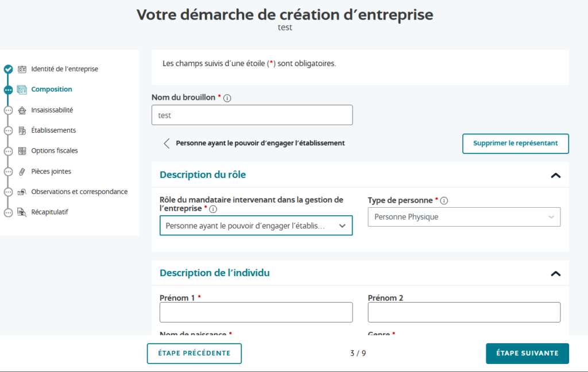The image size is (588, 372).
Task: Open the Récapitulatif step
Action: [x=49, y=212]
